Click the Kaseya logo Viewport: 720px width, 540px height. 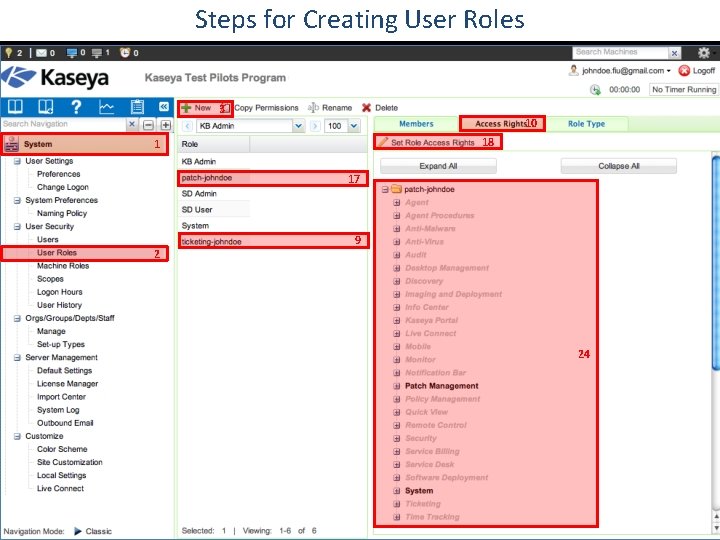pos(56,78)
